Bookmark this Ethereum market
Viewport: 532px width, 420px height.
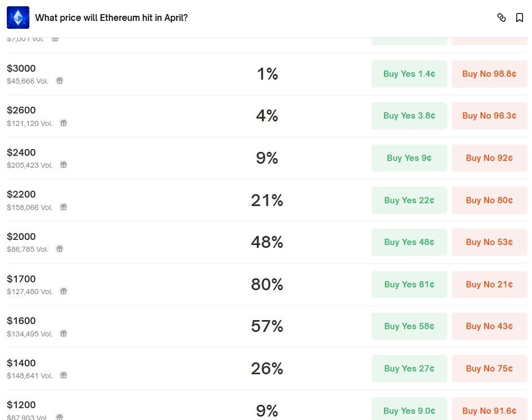point(520,17)
